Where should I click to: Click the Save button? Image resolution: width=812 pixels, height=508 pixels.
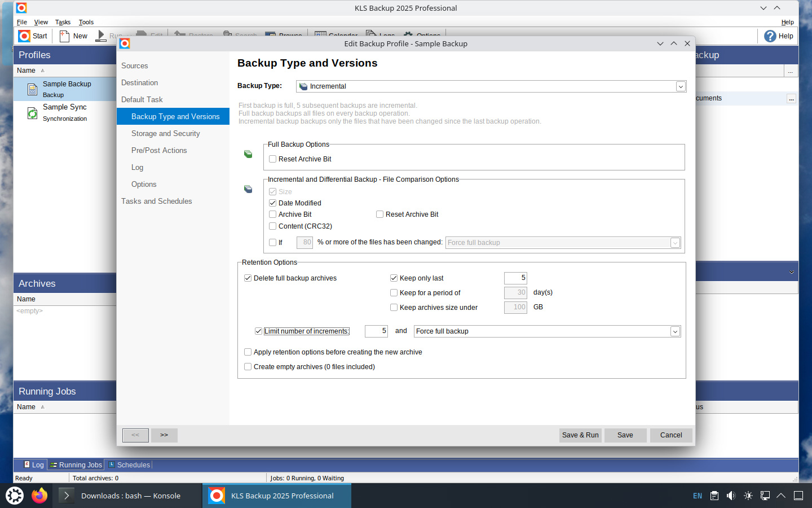pyautogui.click(x=625, y=435)
